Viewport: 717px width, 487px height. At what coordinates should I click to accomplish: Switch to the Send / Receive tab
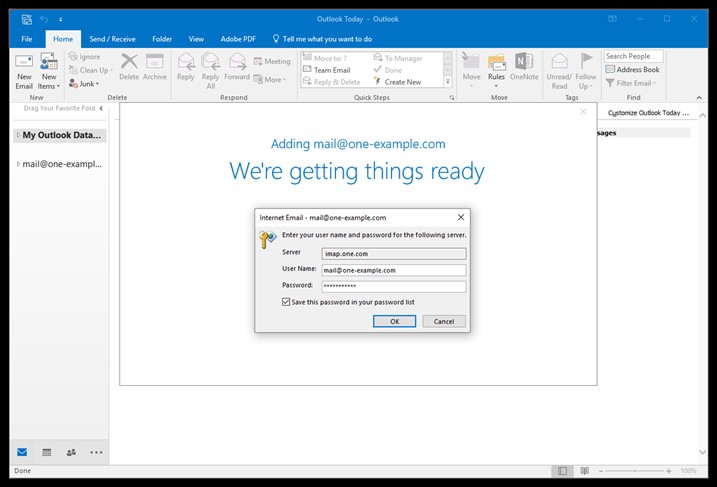click(112, 39)
